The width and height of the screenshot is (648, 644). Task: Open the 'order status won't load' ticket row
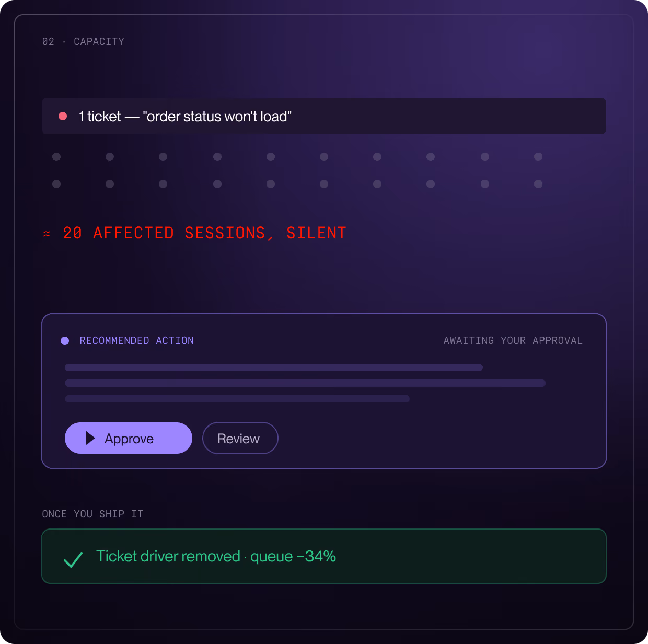(324, 116)
